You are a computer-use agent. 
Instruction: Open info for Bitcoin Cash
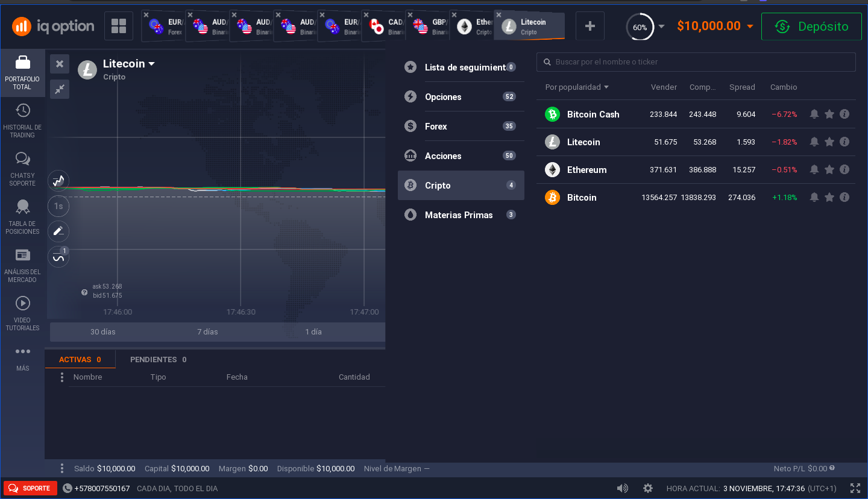pyautogui.click(x=844, y=114)
